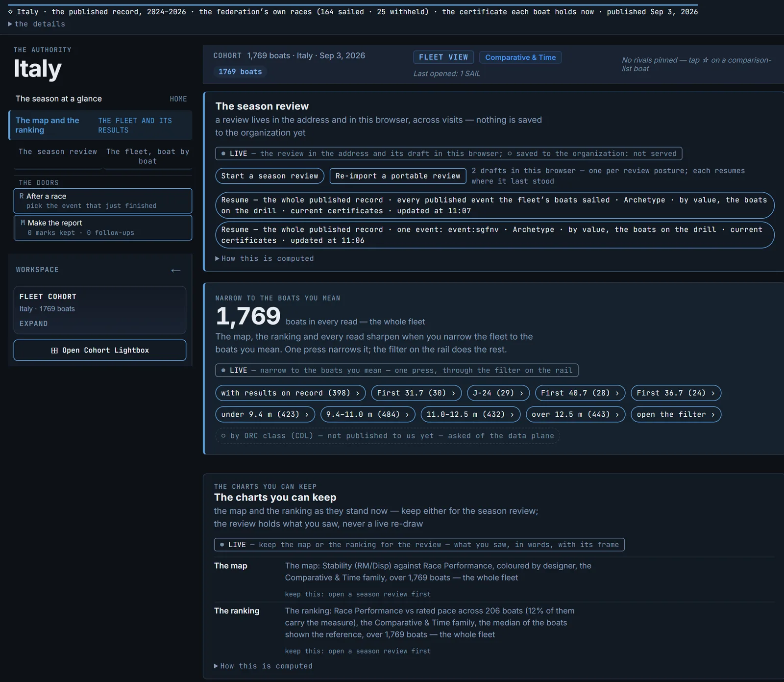This screenshot has height=682, width=784.
Task: Expand 'How this is computed' under season review
Action: click(x=265, y=258)
